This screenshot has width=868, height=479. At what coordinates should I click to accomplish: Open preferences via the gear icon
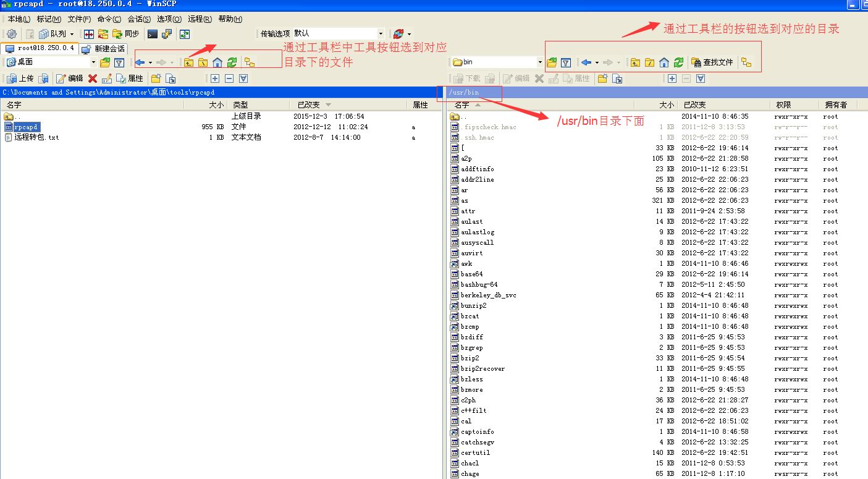11,34
